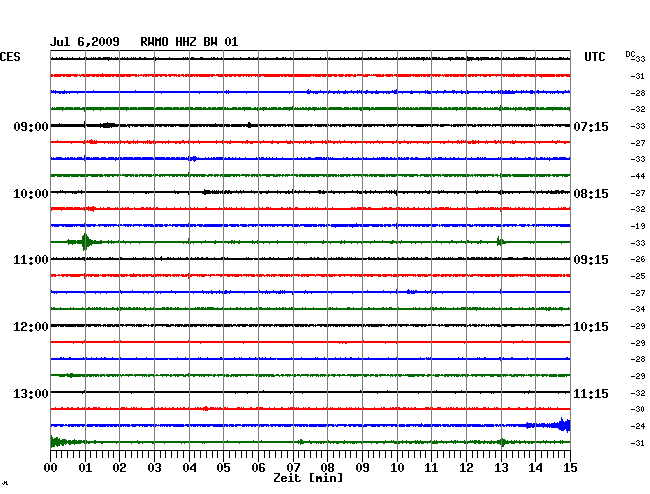
Task: Click minute 14 on the time axis
Action: (x=536, y=468)
